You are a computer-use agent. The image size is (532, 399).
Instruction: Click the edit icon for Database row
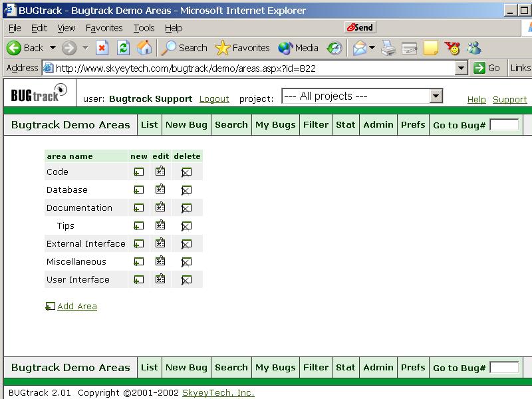click(160, 190)
